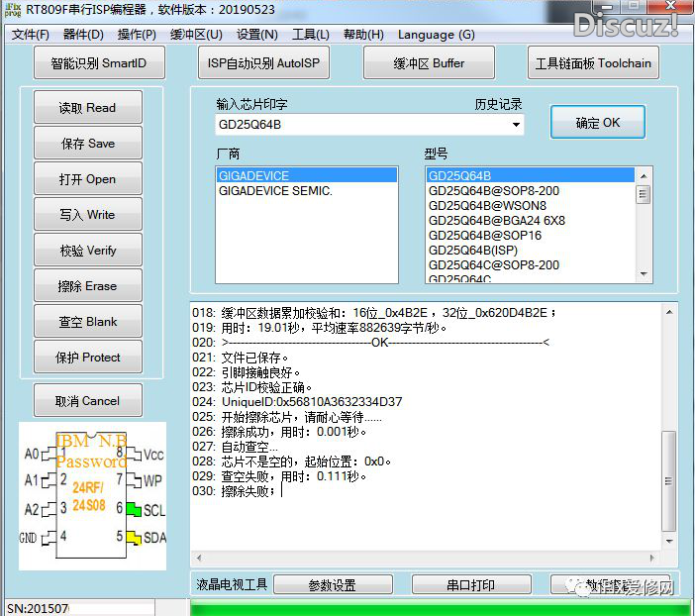The image size is (695, 616).
Task: Click the application icon in title bar
Action: [13, 9]
